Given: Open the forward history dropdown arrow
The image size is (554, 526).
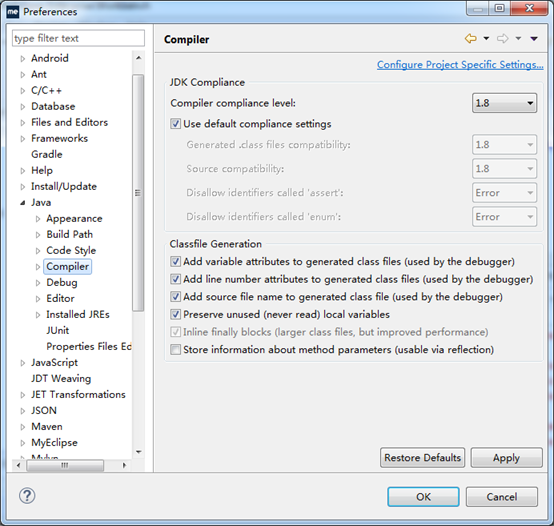Looking at the screenshot, I should tap(518, 38).
